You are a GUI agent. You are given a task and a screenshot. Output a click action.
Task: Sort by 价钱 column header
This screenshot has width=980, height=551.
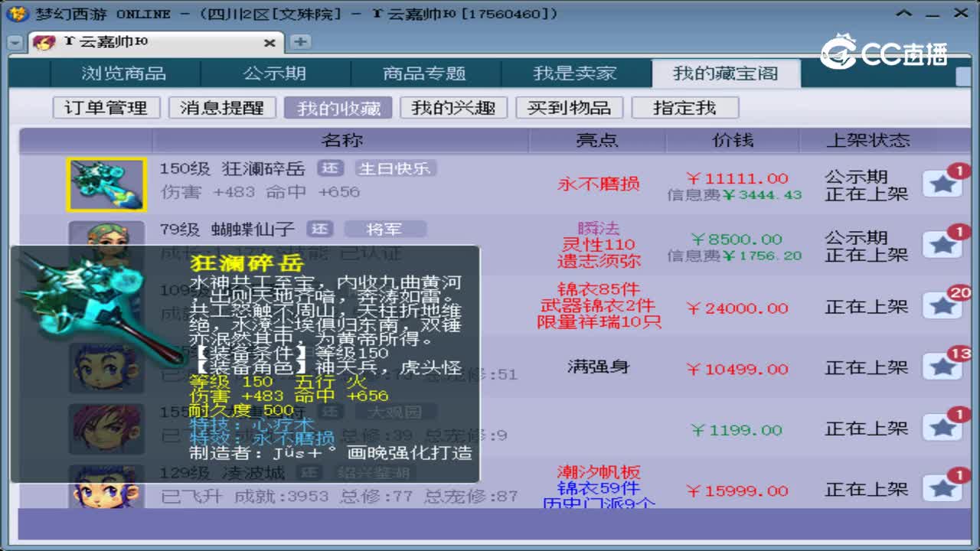[x=733, y=141]
